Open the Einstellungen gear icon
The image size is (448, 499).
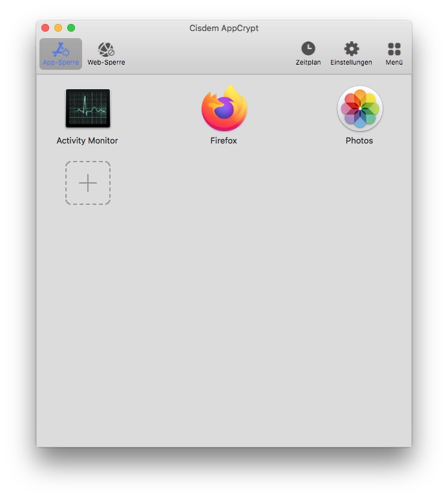coord(351,48)
